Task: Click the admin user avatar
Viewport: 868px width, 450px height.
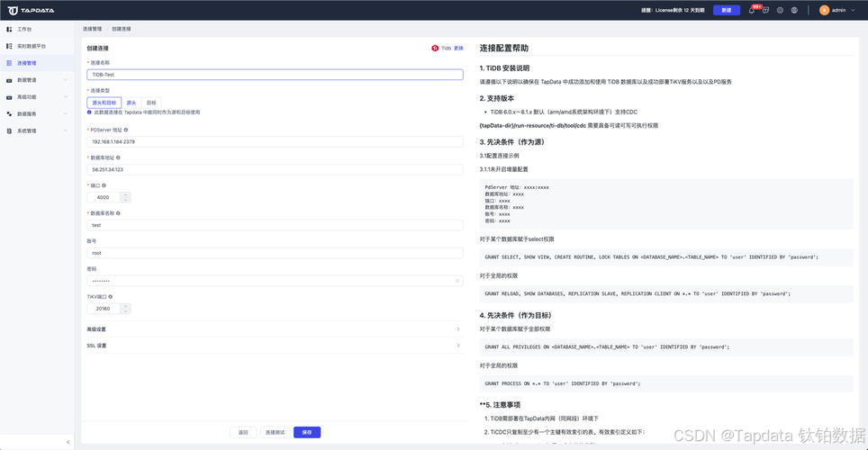Action: 824,10
